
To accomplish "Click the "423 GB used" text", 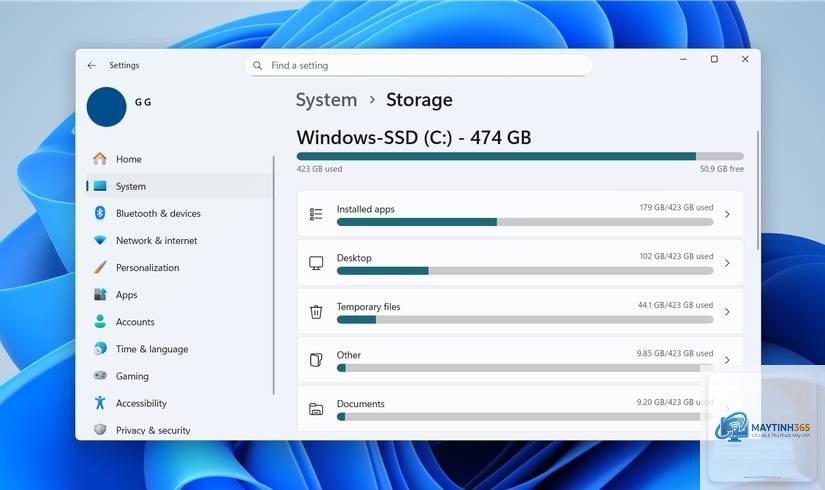I will [x=319, y=169].
